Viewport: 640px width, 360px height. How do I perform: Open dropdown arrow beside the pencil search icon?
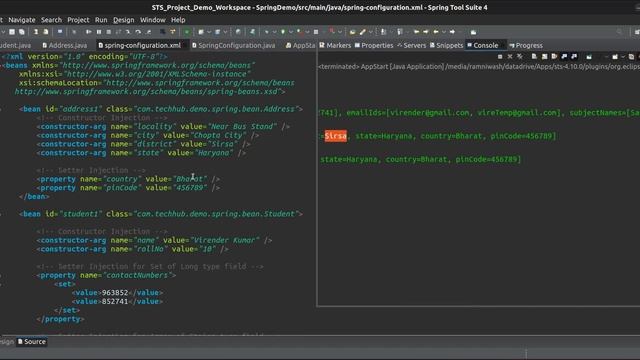371,32
